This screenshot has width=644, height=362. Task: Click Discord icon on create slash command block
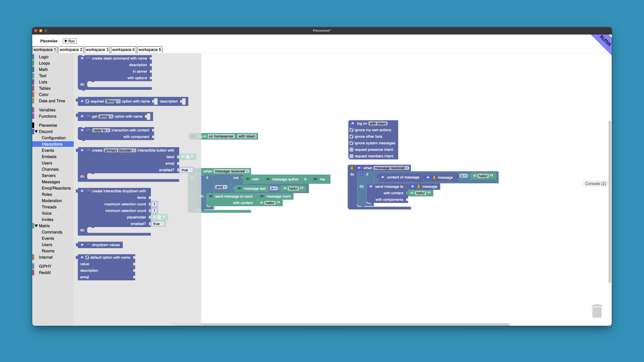(x=82, y=58)
